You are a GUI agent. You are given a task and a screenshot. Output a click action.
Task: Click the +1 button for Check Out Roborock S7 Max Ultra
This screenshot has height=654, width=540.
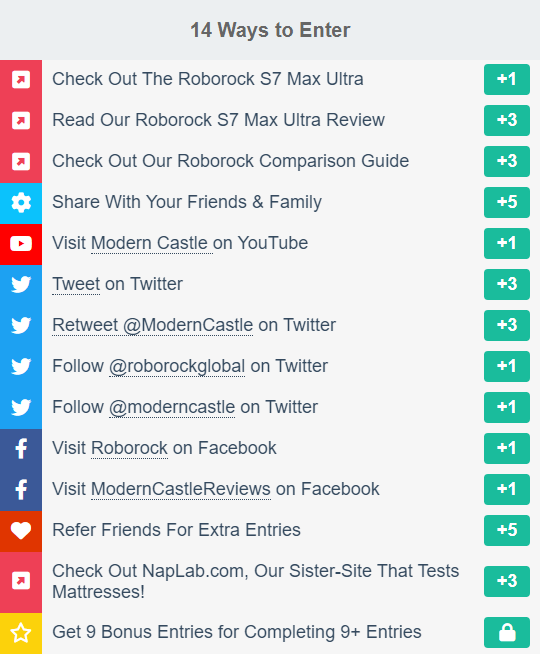point(507,79)
